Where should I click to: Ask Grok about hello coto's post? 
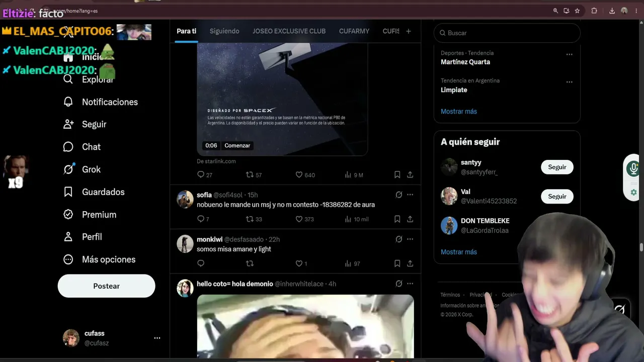(x=399, y=284)
